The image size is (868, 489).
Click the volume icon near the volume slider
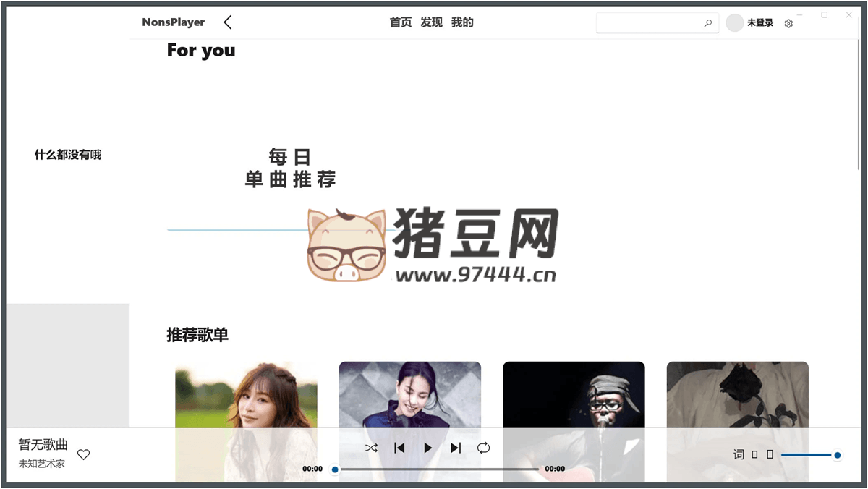click(770, 454)
